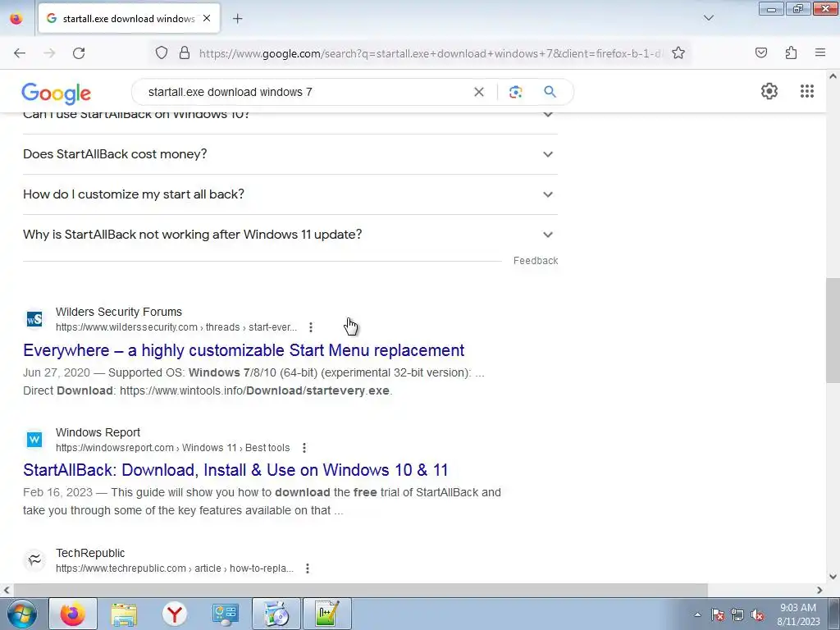The image size is (840, 630).
Task: Save page to Pocket
Action: point(761,53)
